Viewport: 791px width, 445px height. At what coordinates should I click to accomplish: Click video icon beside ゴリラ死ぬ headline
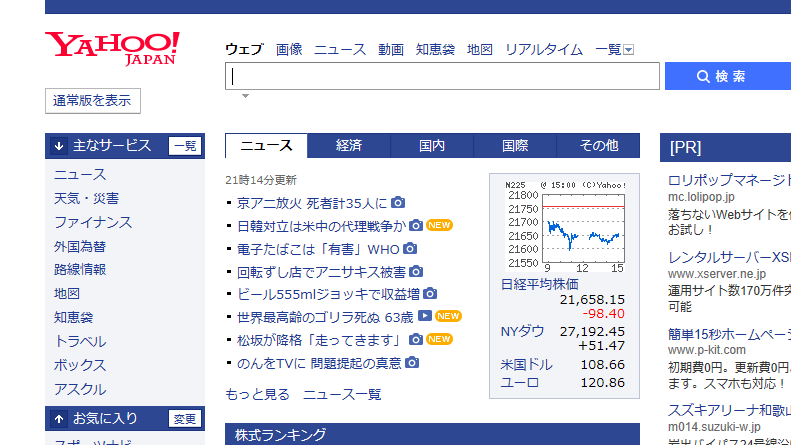click(x=426, y=317)
